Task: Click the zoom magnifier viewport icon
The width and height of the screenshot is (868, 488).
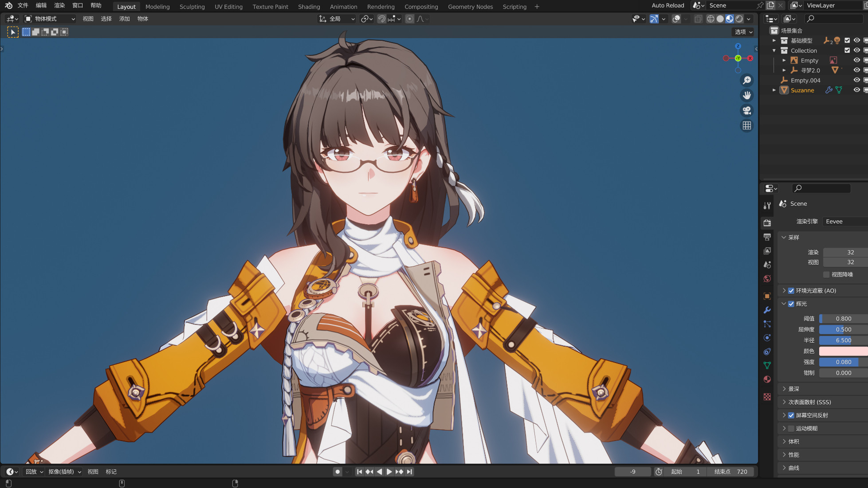Action: 747,80
